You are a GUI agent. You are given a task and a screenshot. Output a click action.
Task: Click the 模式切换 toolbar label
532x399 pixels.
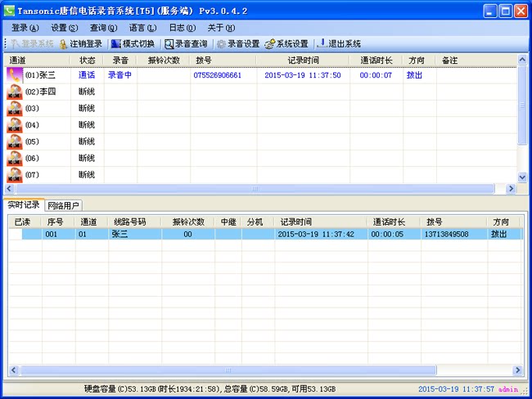pos(138,44)
